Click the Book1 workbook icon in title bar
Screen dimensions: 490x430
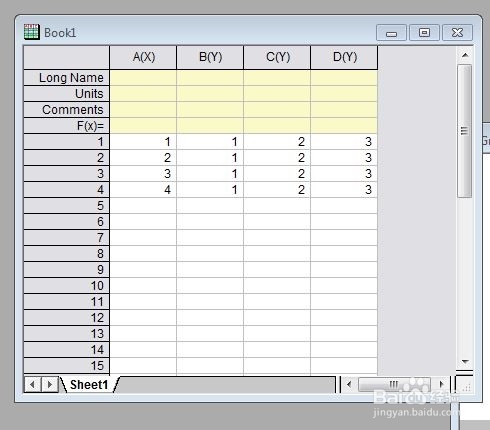32,32
